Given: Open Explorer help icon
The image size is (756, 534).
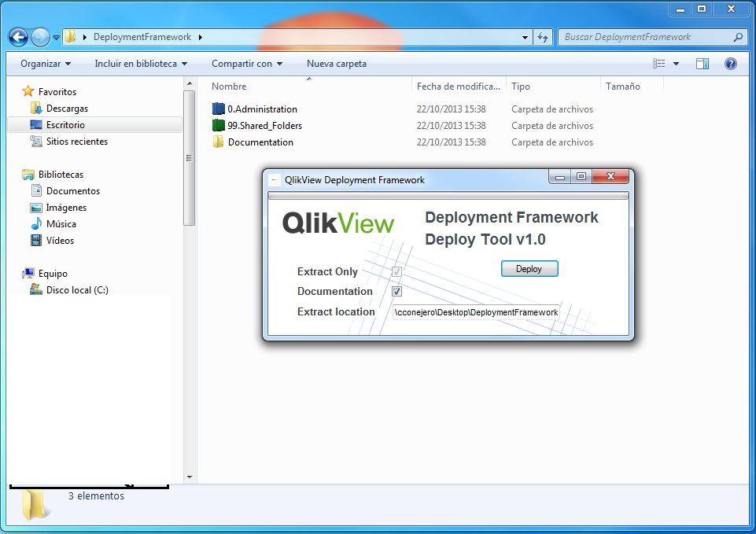Looking at the screenshot, I should pyautogui.click(x=731, y=64).
